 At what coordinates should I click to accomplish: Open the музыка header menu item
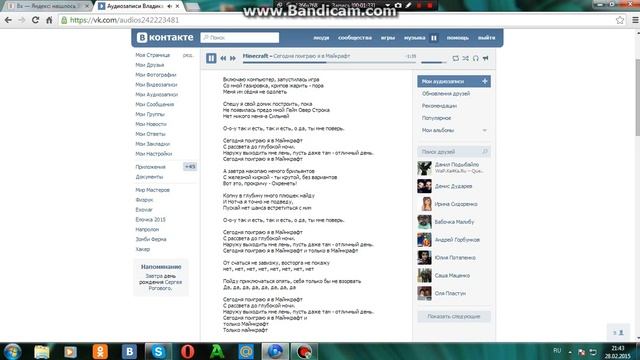pos(414,38)
